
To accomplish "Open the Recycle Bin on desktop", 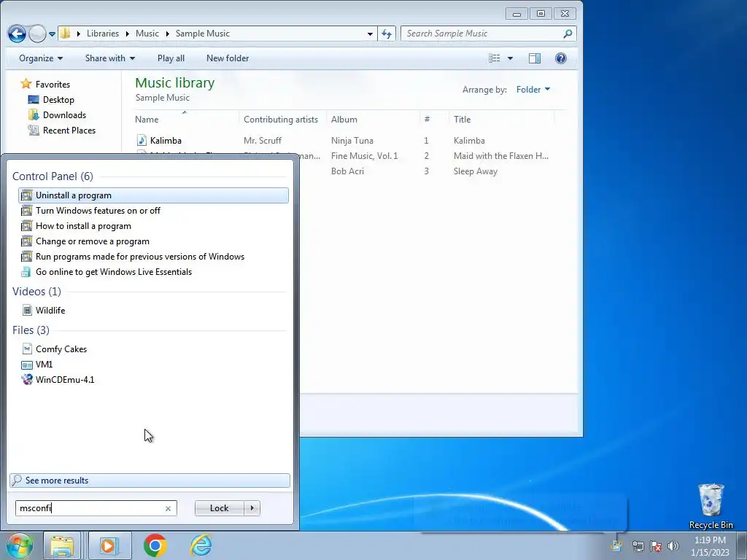I will (711, 507).
